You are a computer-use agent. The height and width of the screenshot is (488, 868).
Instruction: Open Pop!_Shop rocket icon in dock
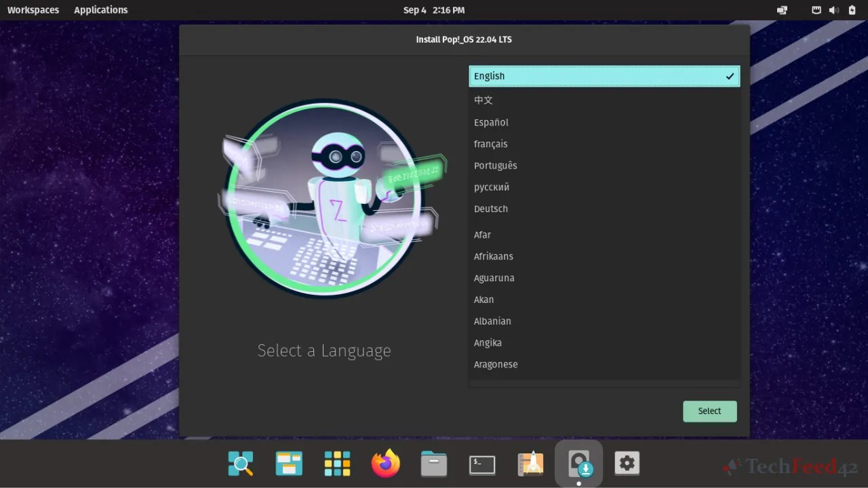tap(530, 464)
